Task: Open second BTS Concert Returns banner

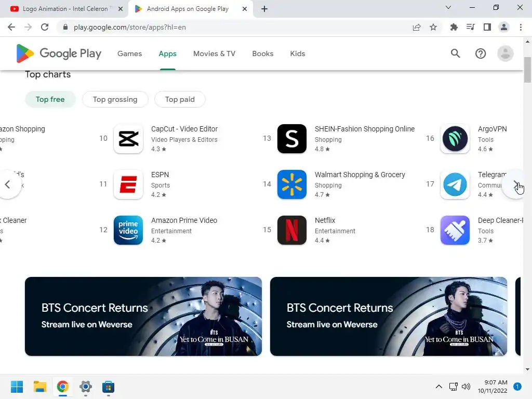Action: click(389, 316)
